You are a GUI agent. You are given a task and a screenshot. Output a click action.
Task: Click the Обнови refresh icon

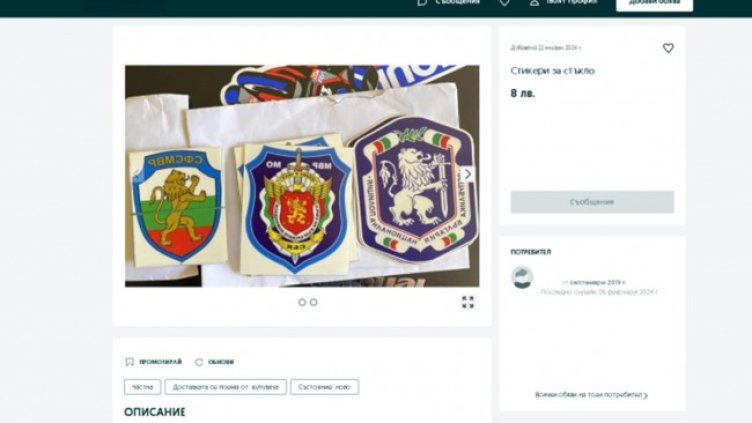click(199, 362)
